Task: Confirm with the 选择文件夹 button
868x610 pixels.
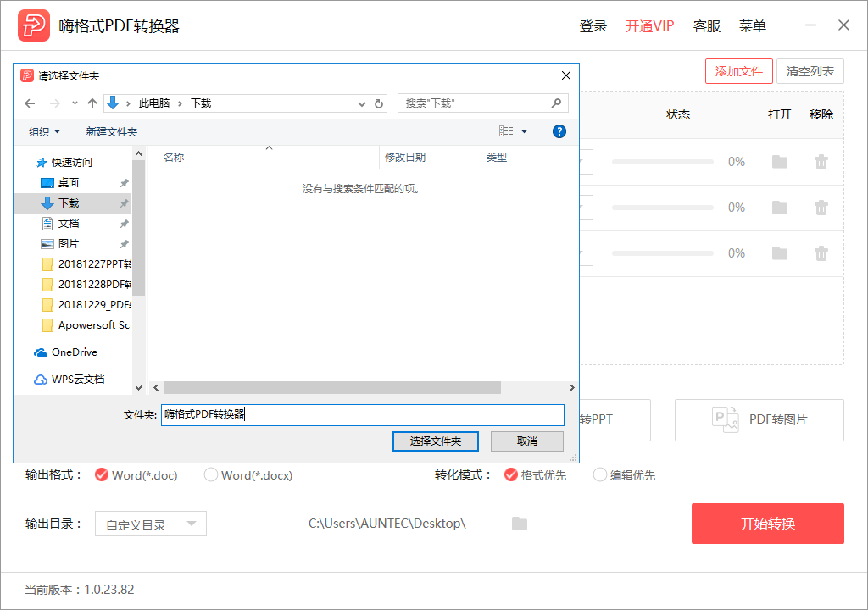Action: (x=435, y=441)
